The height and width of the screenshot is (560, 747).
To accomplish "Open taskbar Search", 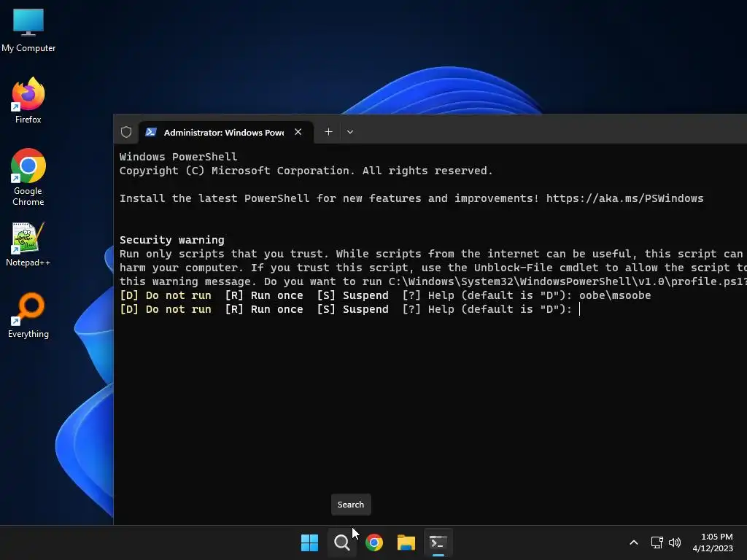I will tap(341, 542).
